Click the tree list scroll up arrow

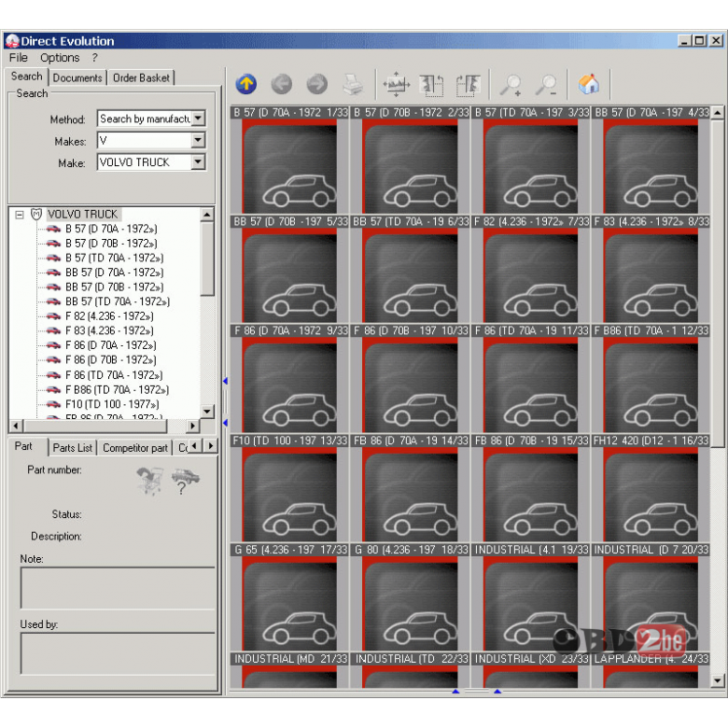tap(207, 215)
